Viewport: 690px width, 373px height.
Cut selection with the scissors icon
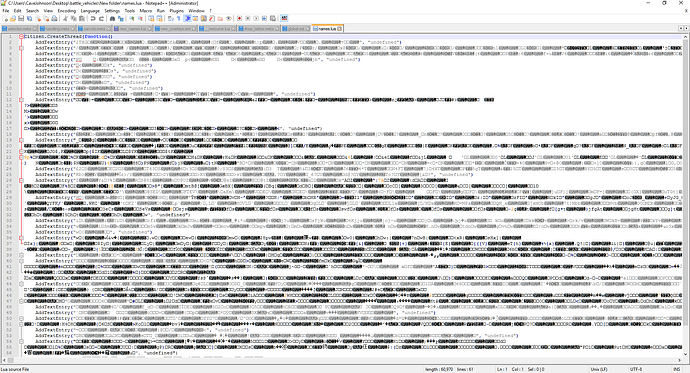pyautogui.click(x=65, y=18)
